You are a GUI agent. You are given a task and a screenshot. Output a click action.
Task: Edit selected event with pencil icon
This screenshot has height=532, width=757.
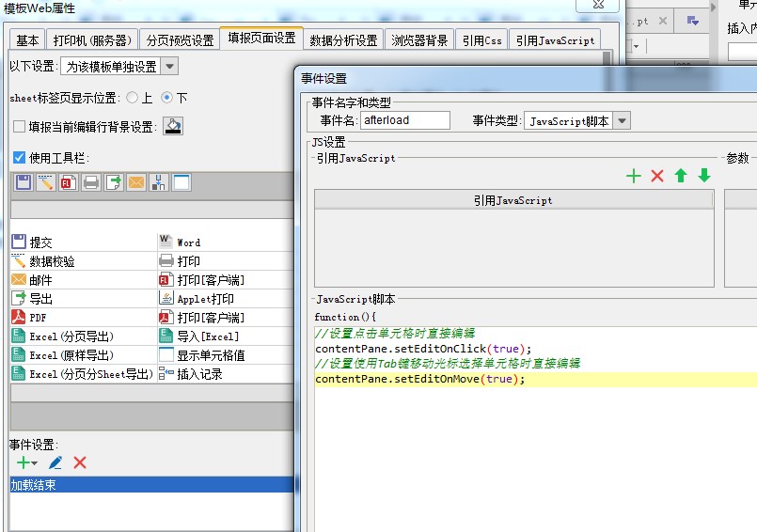point(55,462)
